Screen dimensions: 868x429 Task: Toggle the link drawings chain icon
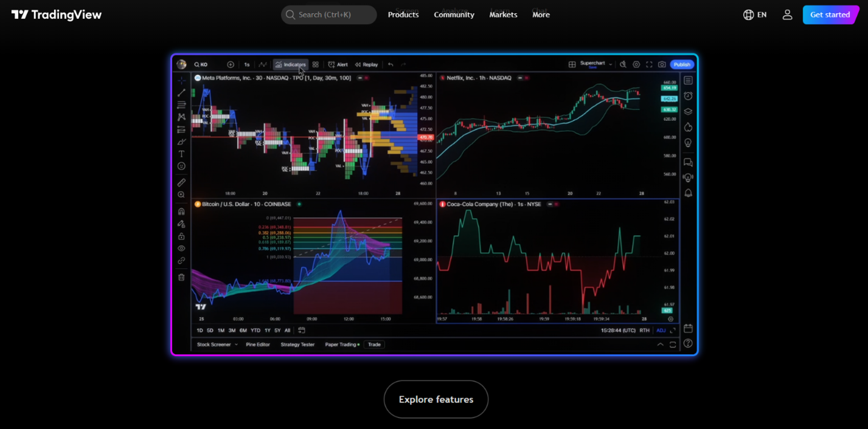point(181,261)
